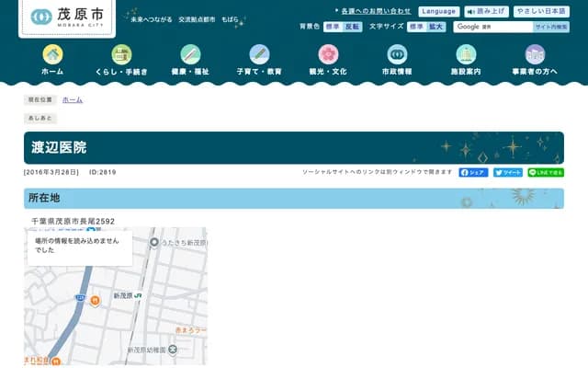The height and width of the screenshot is (368, 588).
Task: Open the くらし・手続き category icon
Action: tap(121, 54)
